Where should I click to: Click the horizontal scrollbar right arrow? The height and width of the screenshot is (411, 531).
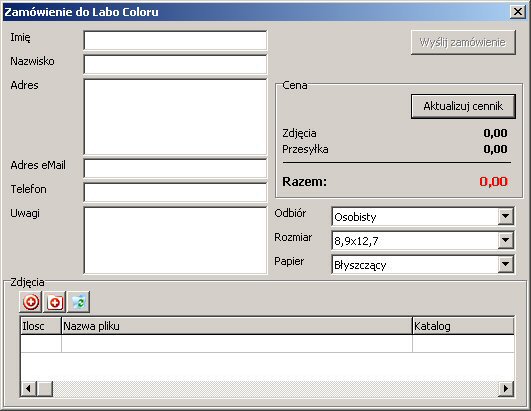[x=506, y=388]
